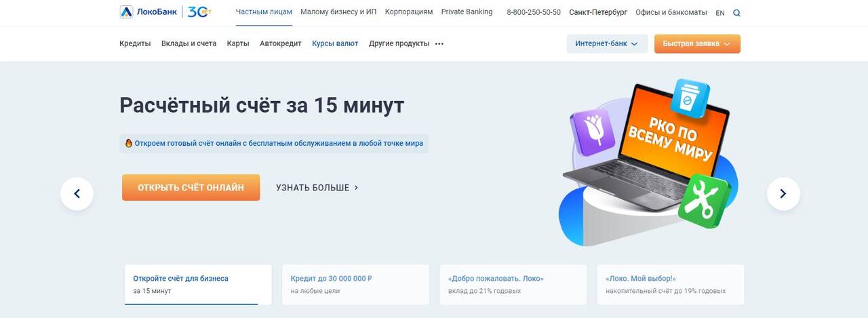Open more menu items with three dots
868x318 pixels.
pos(439,44)
